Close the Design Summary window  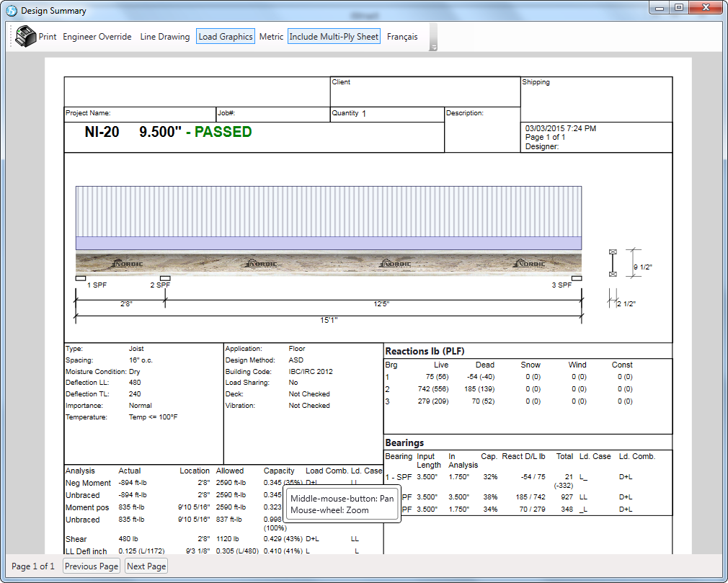pos(707,8)
